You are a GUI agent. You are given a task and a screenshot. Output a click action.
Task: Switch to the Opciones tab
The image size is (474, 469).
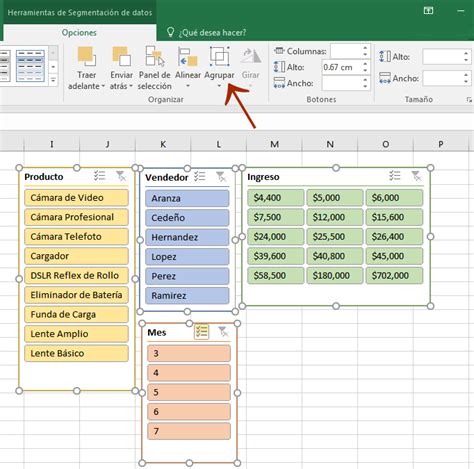click(79, 33)
